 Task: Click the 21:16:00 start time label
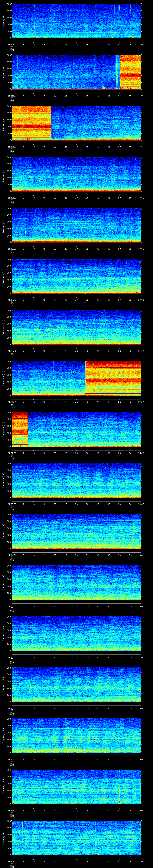(12, 147)
